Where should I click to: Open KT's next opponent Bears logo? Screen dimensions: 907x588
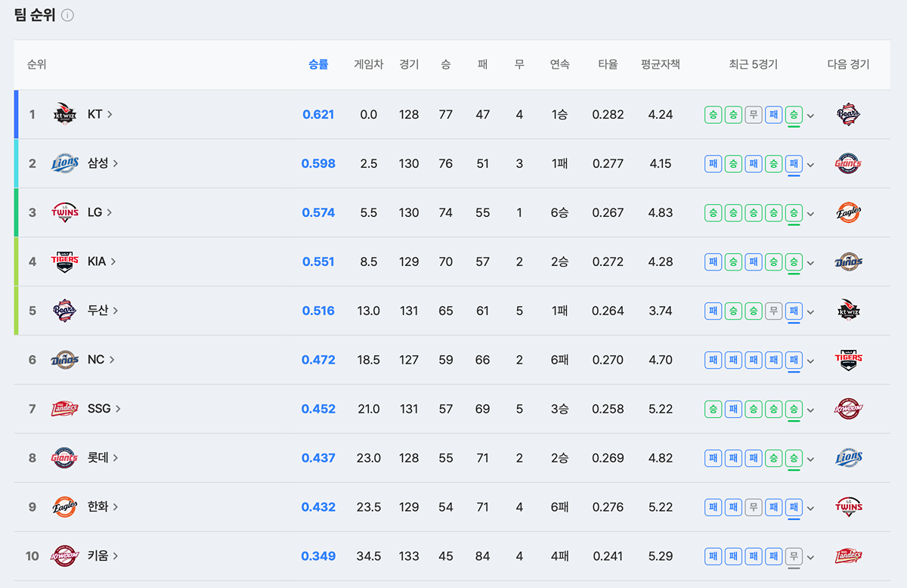pos(849,115)
